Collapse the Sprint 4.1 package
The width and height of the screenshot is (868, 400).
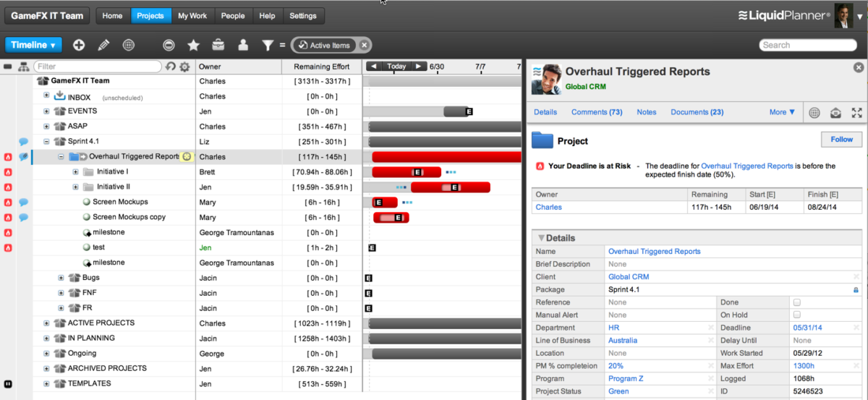(x=46, y=142)
